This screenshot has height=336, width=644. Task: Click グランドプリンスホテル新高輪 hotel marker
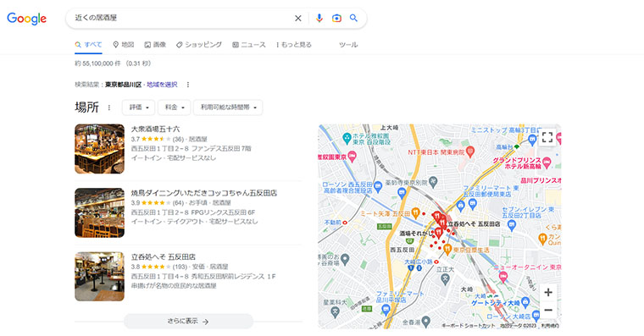point(547,163)
